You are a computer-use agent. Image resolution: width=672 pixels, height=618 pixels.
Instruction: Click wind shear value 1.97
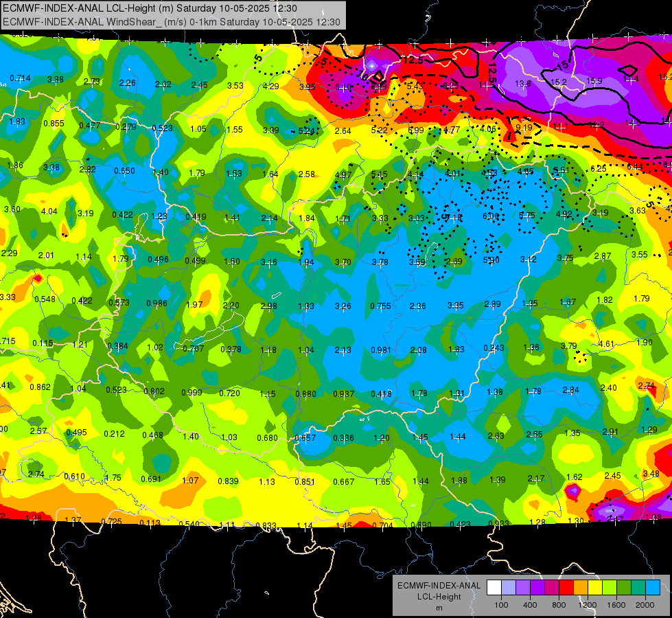point(194,304)
